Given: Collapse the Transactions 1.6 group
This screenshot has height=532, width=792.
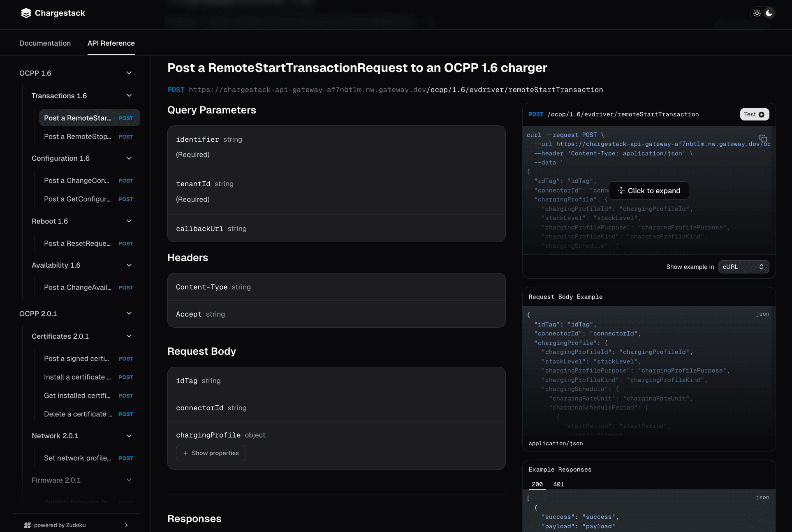Looking at the screenshot, I should 129,95.
